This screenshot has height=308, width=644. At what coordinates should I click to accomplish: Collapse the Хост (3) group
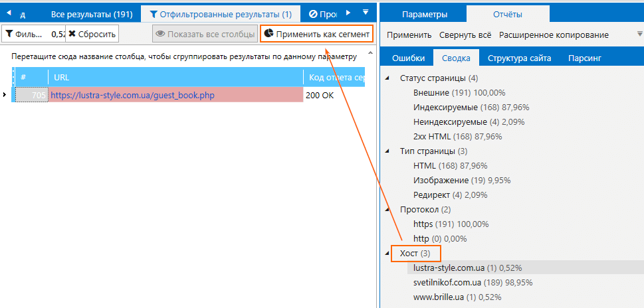point(387,254)
